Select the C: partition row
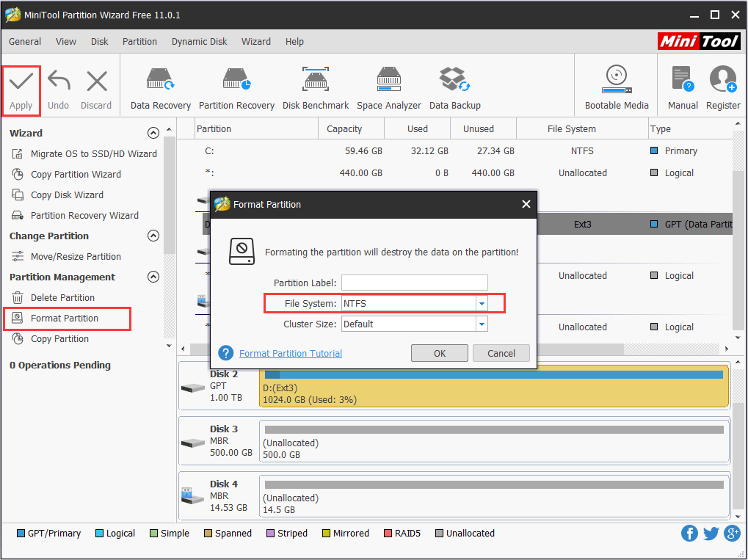748x560 pixels. click(x=453, y=150)
